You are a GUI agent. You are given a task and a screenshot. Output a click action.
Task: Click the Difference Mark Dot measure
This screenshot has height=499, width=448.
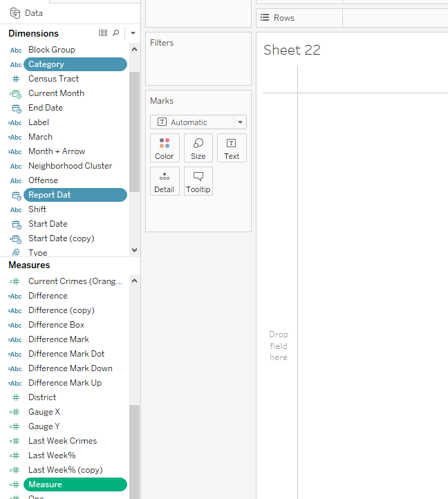(x=66, y=354)
